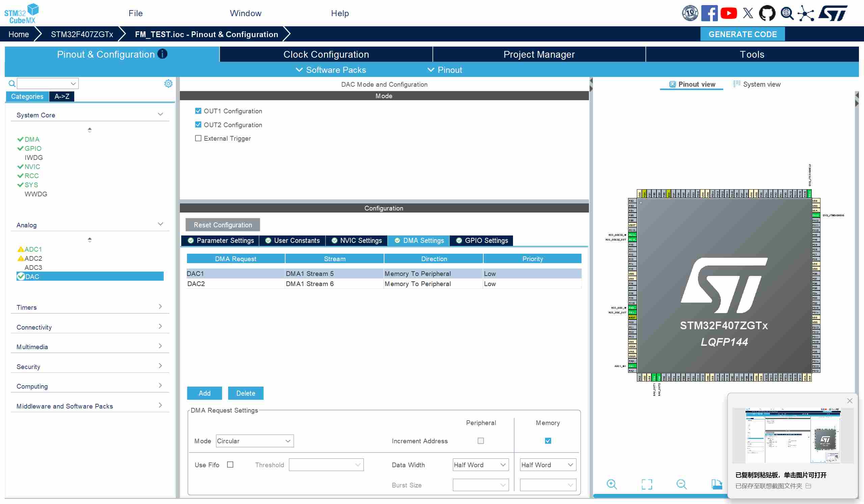864x504 pixels.
Task: Zoom out of the chip pinout
Action: pos(681,484)
